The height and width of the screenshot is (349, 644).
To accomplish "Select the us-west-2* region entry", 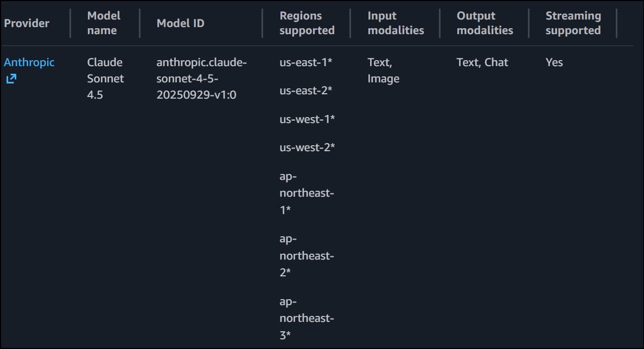I will 307,147.
